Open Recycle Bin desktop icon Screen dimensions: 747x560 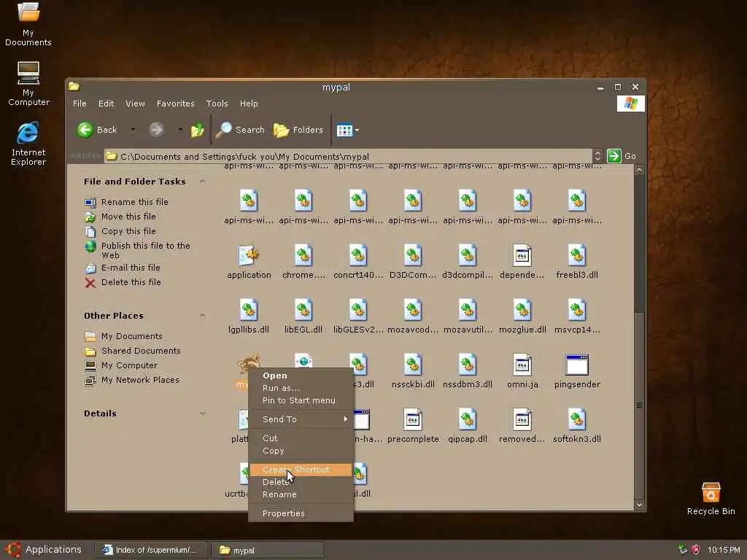click(711, 499)
